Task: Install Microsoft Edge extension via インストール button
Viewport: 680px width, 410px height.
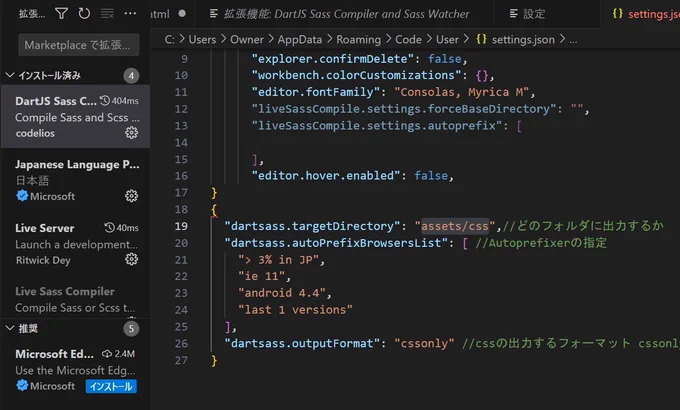Action: point(111,386)
